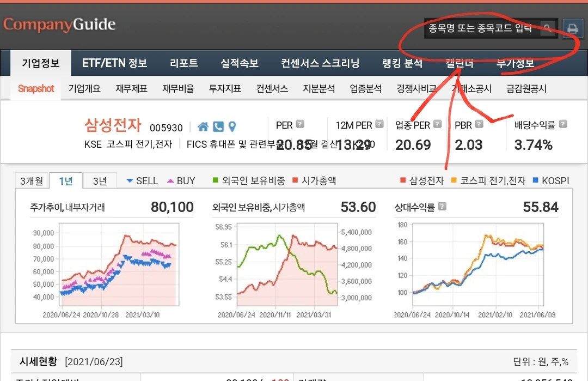Open the 재무비율 sub-tab

pos(178,89)
